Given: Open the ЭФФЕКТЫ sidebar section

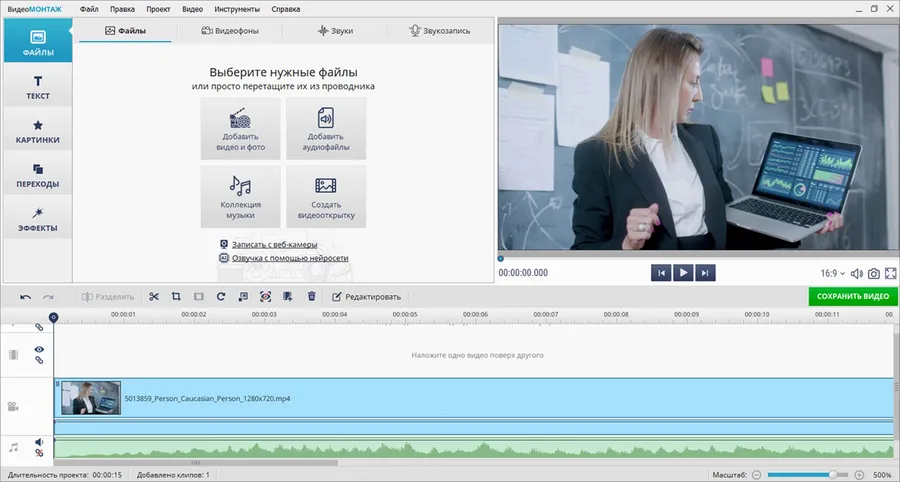Looking at the screenshot, I should [x=38, y=219].
